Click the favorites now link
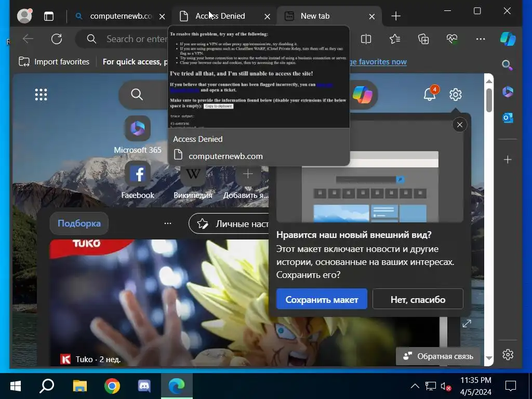 pyautogui.click(x=378, y=62)
